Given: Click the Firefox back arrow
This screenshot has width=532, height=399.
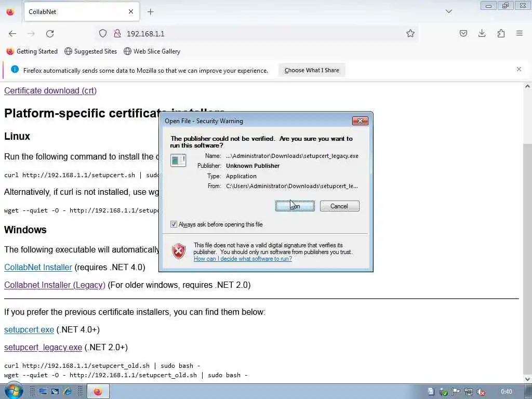Looking at the screenshot, I should tap(12, 34).
